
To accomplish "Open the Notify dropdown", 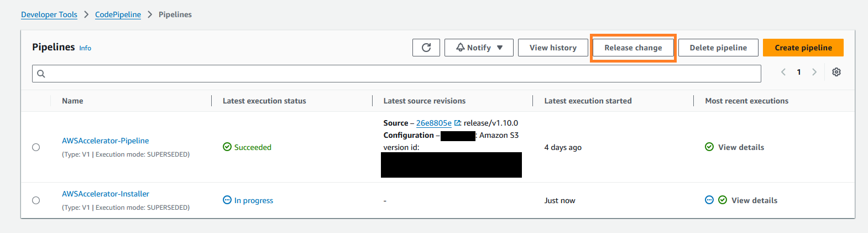I will pyautogui.click(x=479, y=48).
